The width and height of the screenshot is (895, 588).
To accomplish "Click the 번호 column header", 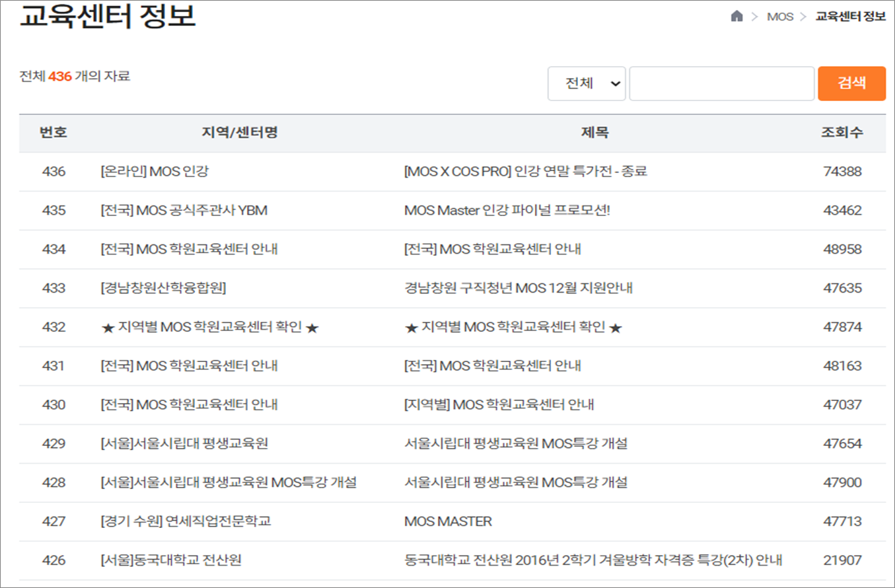I will (51, 132).
